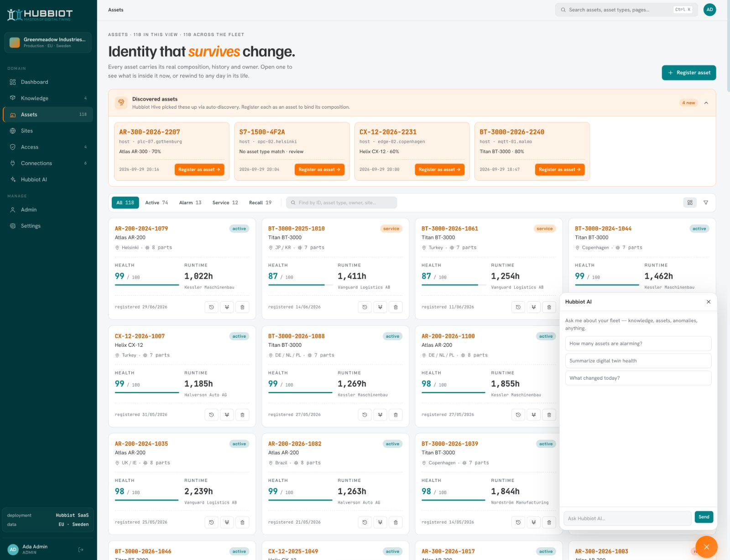The height and width of the screenshot is (560, 730).
Task: Open Hubbiot AI from the sidebar
Action: (48, 179)
